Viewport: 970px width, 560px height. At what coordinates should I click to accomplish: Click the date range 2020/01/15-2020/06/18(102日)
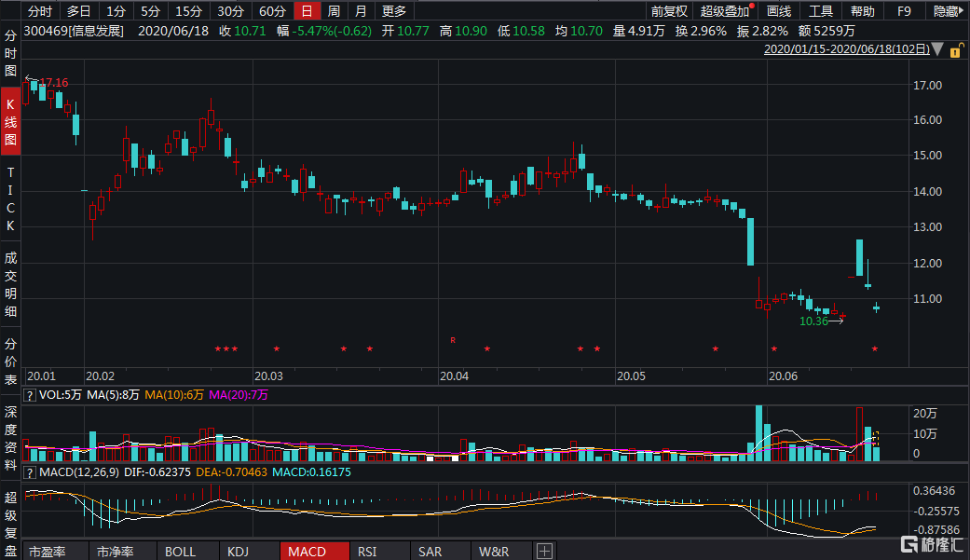(x=847, y=49)
